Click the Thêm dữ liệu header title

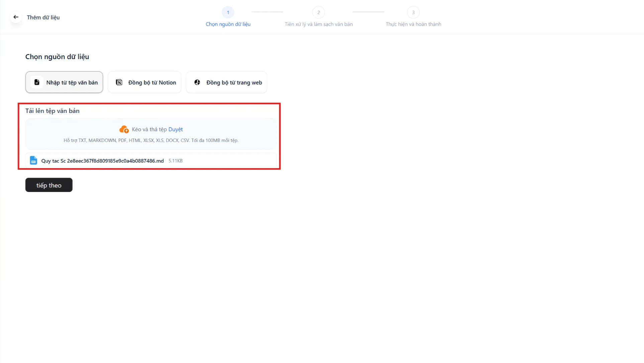coord(43,17)
